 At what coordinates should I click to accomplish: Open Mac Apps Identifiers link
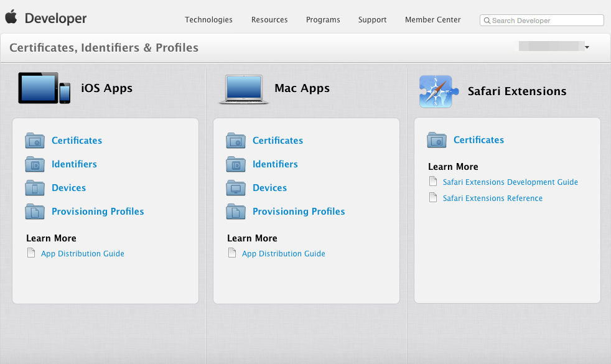(x=275, y=164)
